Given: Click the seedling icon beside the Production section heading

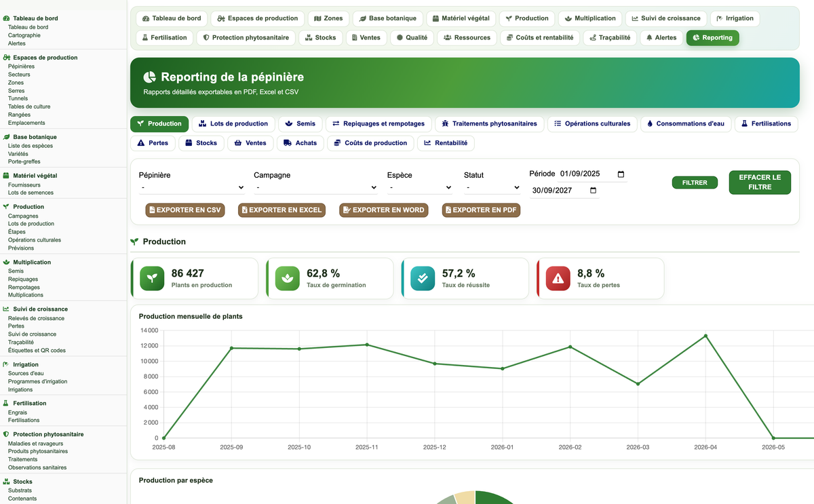Looking at the screenshot, I should [x=134, y=241].
